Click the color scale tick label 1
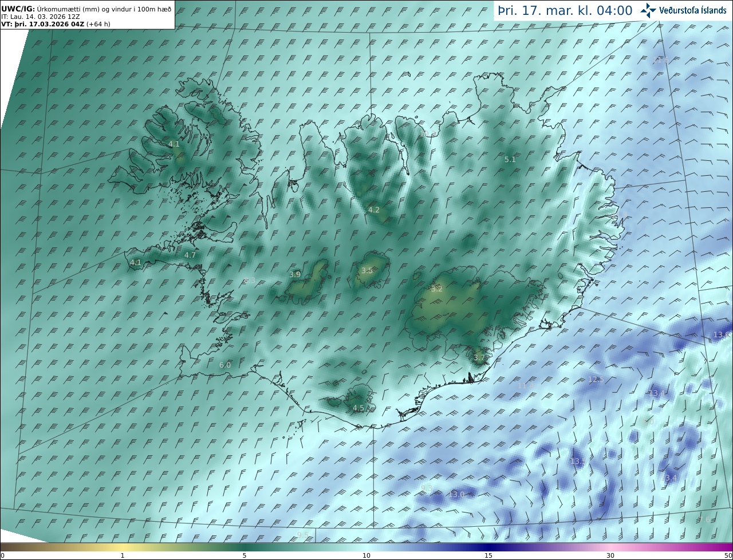 point(123,556)
